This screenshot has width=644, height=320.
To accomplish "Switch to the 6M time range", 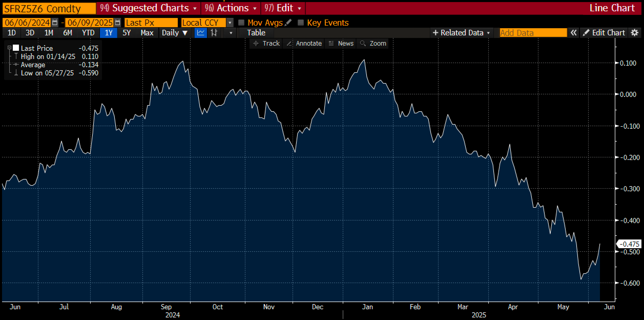I will point(68,33).
